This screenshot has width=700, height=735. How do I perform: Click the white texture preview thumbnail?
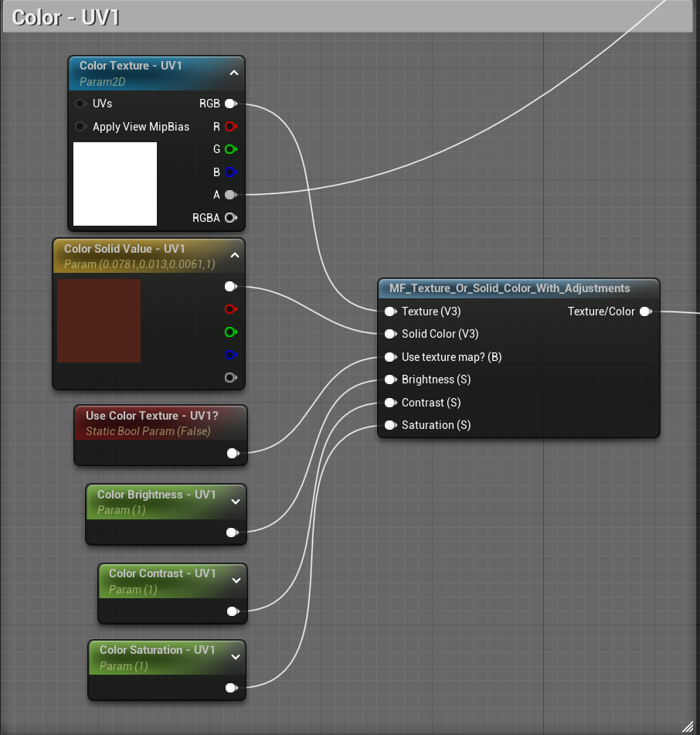click(x=115, y=184)
